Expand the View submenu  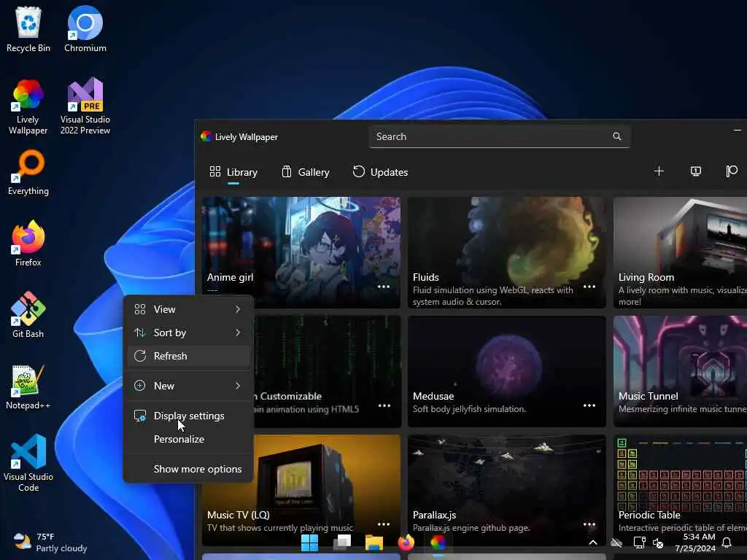[188, 309]
